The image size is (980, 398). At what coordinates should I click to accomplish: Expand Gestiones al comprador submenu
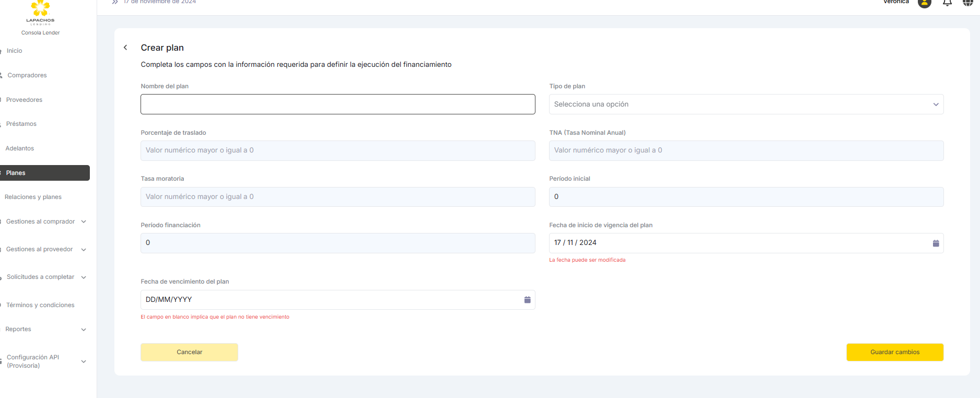pyautogui.click(x=84, y=222)
